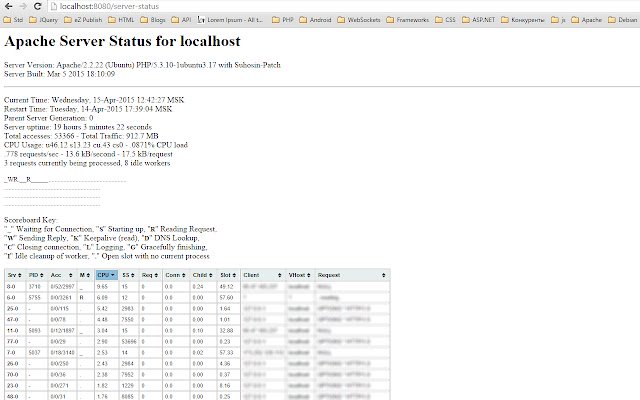Click the 'Apache Server Status for localhost' heading
The width and height of the screenshot is (640, 400).
point(122,41)
